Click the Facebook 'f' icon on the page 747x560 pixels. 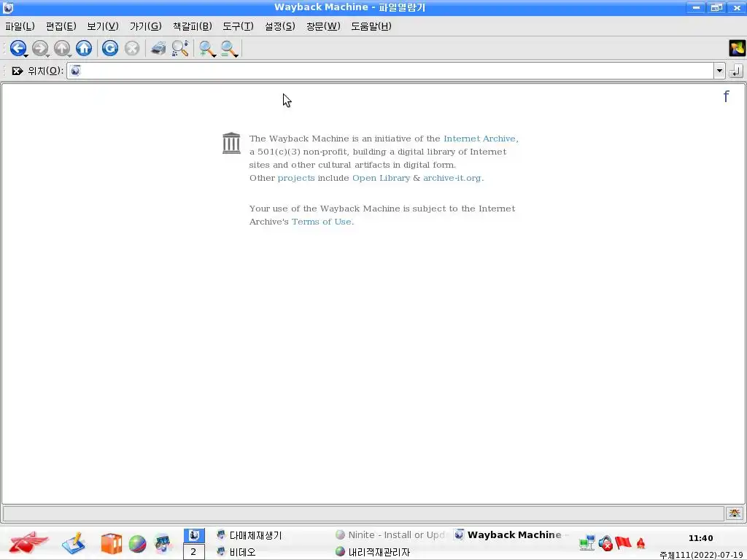point(726,97)
